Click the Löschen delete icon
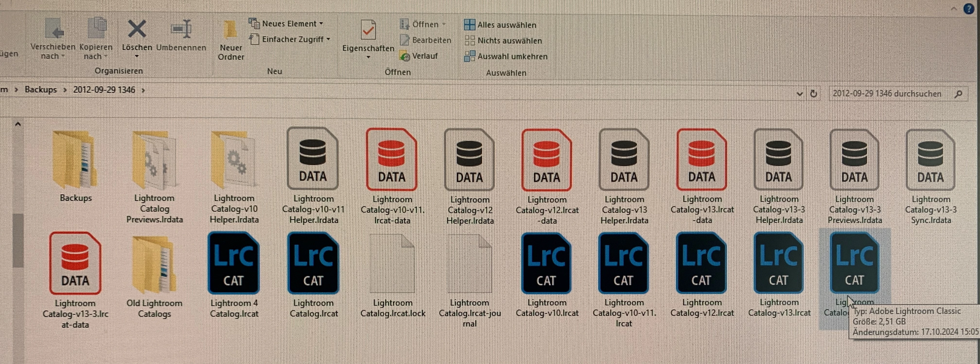This screenshot has height=364, width=980. (137, 29)
